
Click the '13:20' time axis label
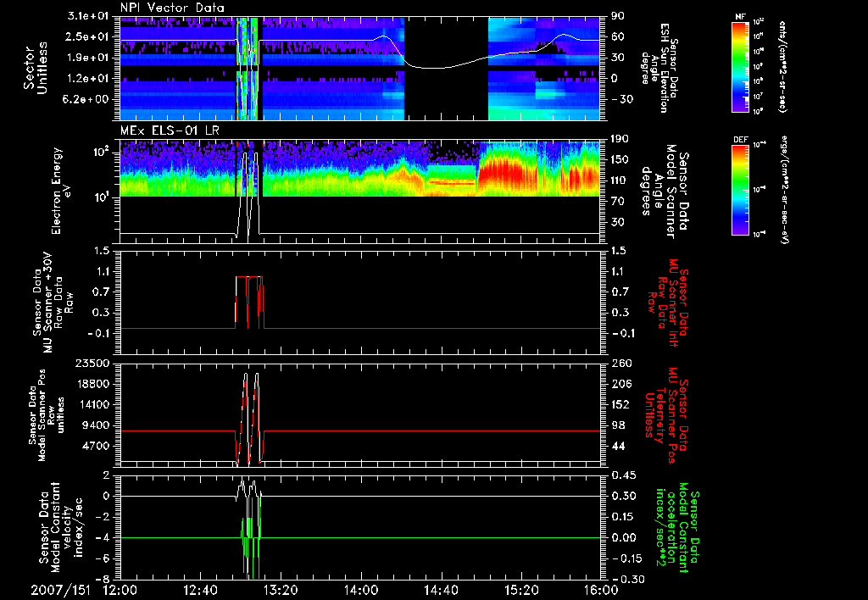pyautogui.click(x=281, y=590)
